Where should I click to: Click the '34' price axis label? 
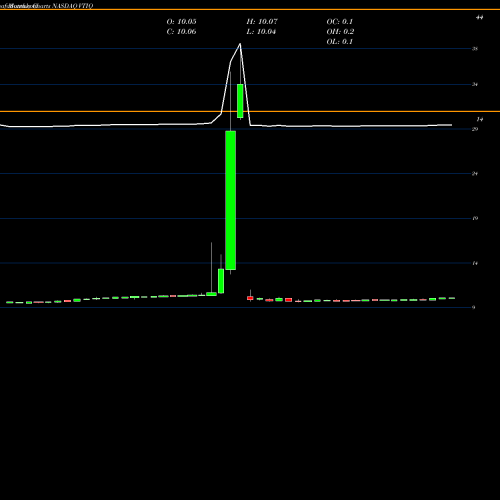coord(475,84)
